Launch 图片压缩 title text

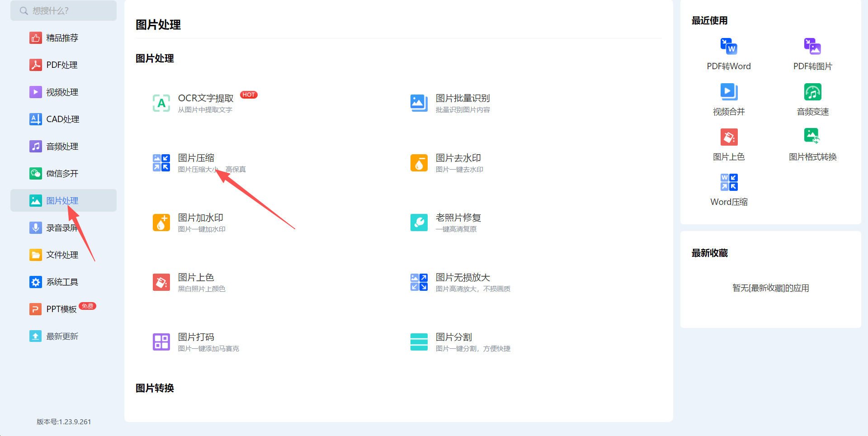click(x=196, y=158)
